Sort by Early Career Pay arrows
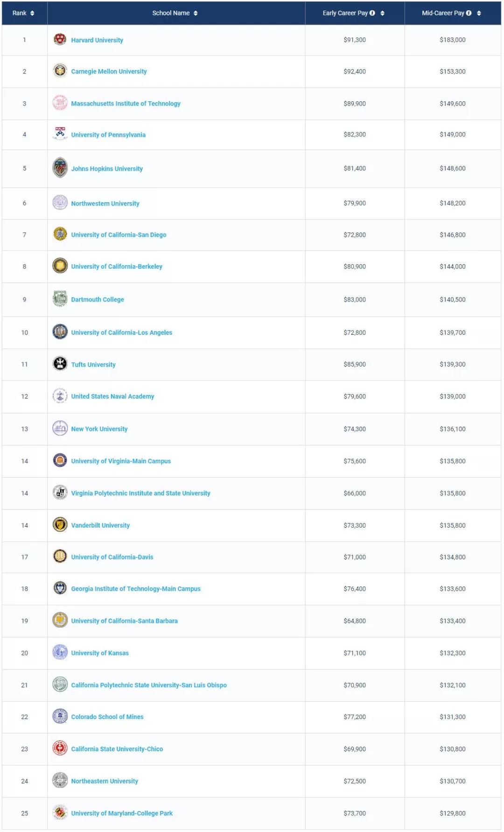The height and width of the screenshot is (832, 504). [383, 13]
